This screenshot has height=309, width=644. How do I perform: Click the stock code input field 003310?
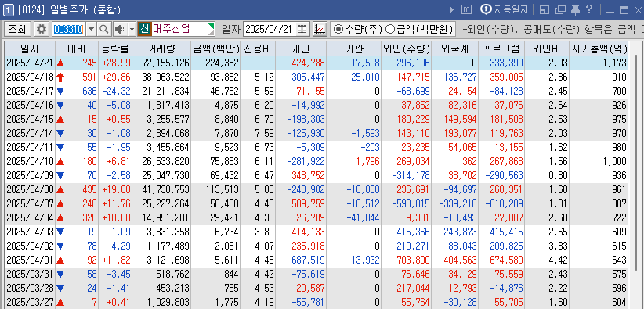[x=69, y=29]
